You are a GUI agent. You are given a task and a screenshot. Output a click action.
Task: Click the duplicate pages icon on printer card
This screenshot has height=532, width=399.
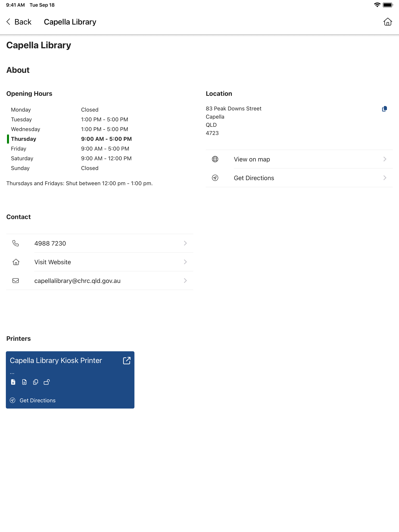tap(35, 382)
